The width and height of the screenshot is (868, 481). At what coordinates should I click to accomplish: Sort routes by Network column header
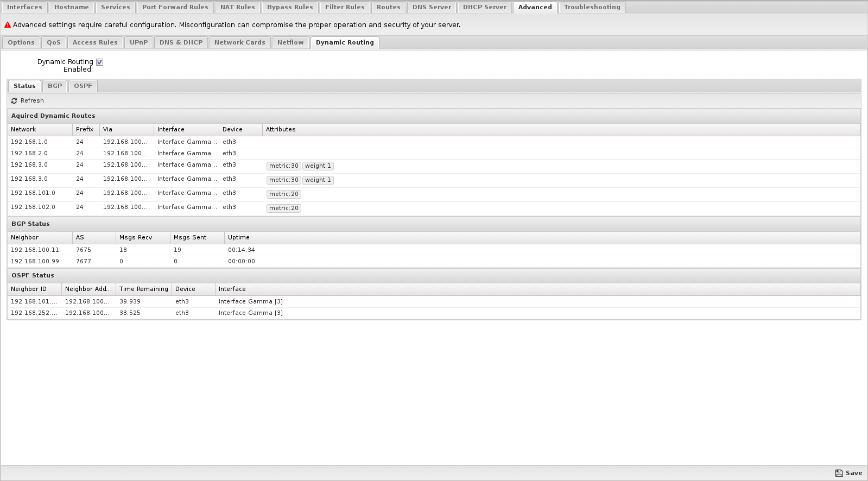(x=23, y=130)
